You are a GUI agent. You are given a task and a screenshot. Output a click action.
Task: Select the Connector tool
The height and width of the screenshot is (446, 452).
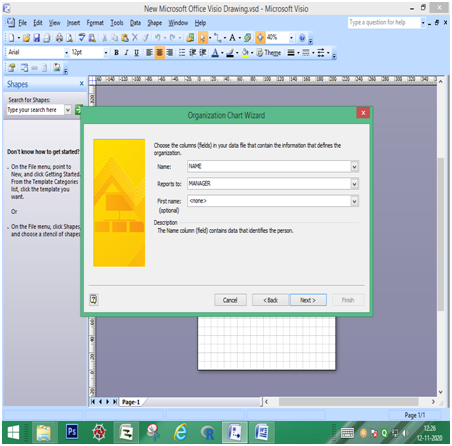point(217,38)
